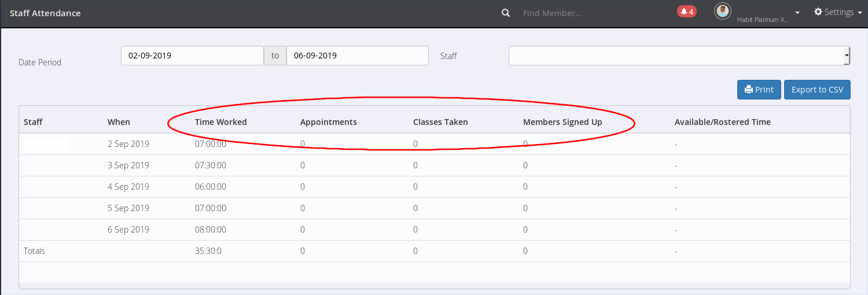
Task: Click the end date field 06-09-2019
Action: point(357,56)
